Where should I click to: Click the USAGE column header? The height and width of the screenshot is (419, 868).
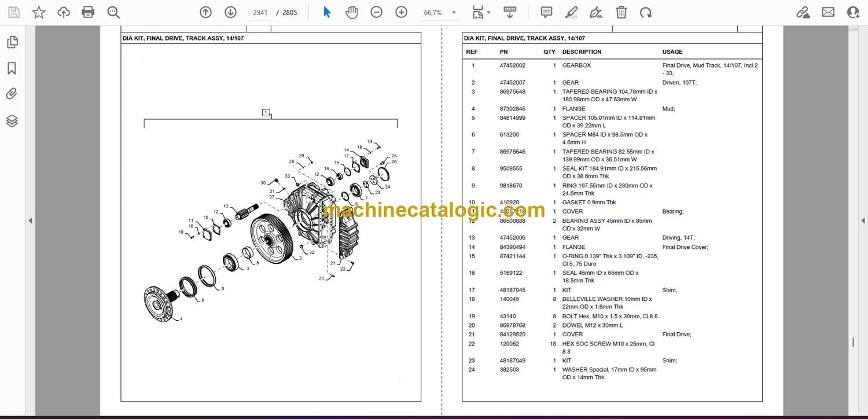point(672,52)
